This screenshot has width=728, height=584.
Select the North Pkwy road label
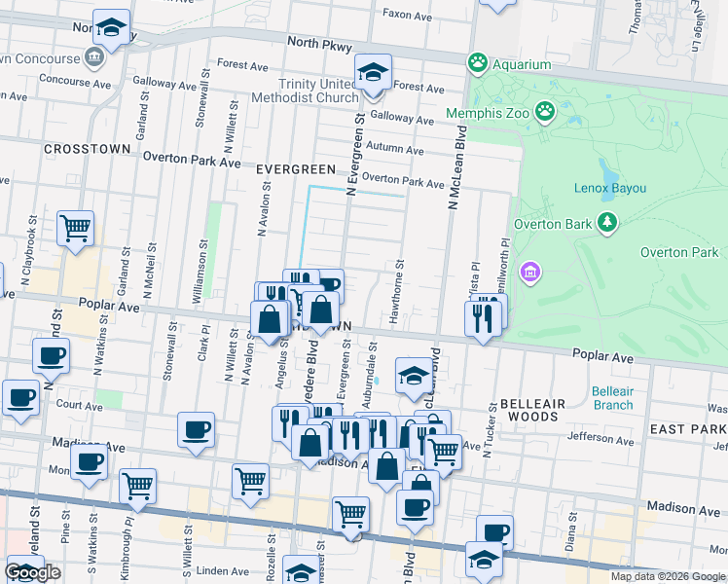[320, 45]
